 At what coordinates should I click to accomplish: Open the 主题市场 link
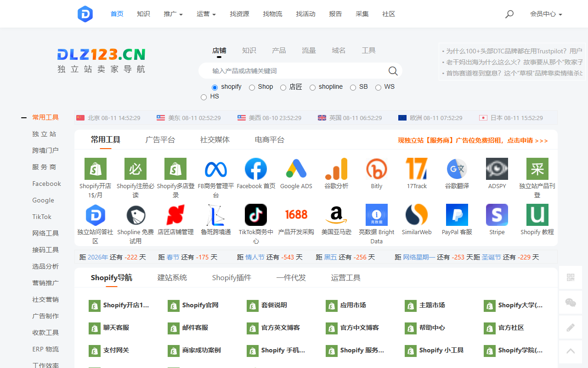[x=425, y=305]
